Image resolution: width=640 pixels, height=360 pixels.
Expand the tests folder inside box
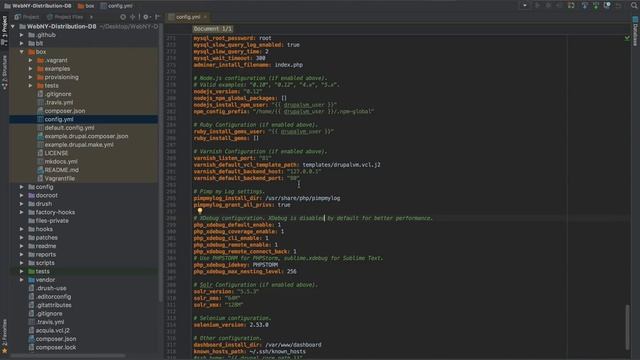click(x=30, y=86)
